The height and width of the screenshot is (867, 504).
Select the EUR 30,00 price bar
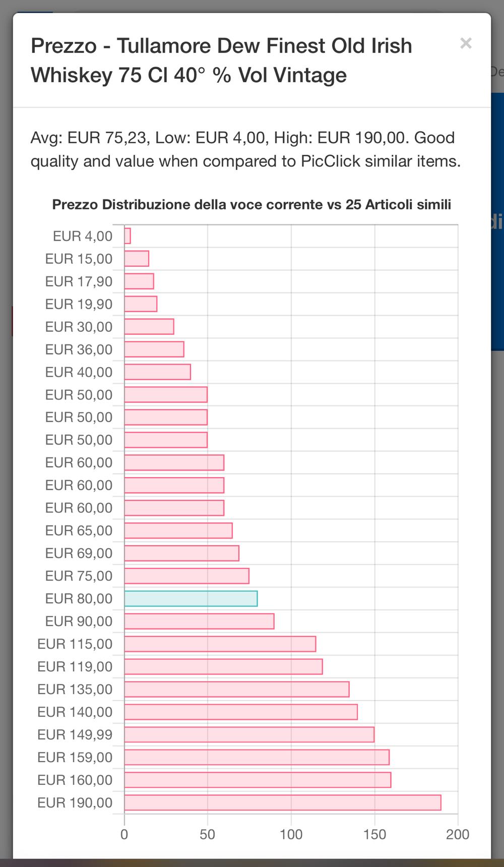point(149,327)
